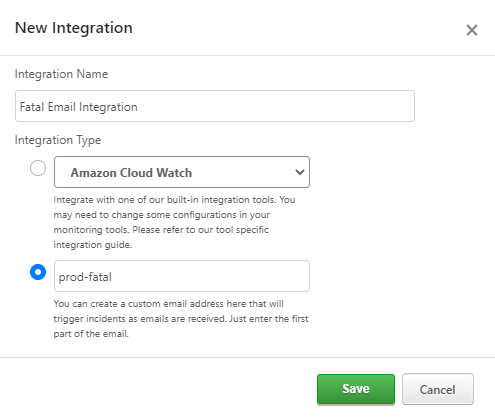Screen dimensions: 495x420
Task: Focus the Integration Name text field
Action: 215,106
